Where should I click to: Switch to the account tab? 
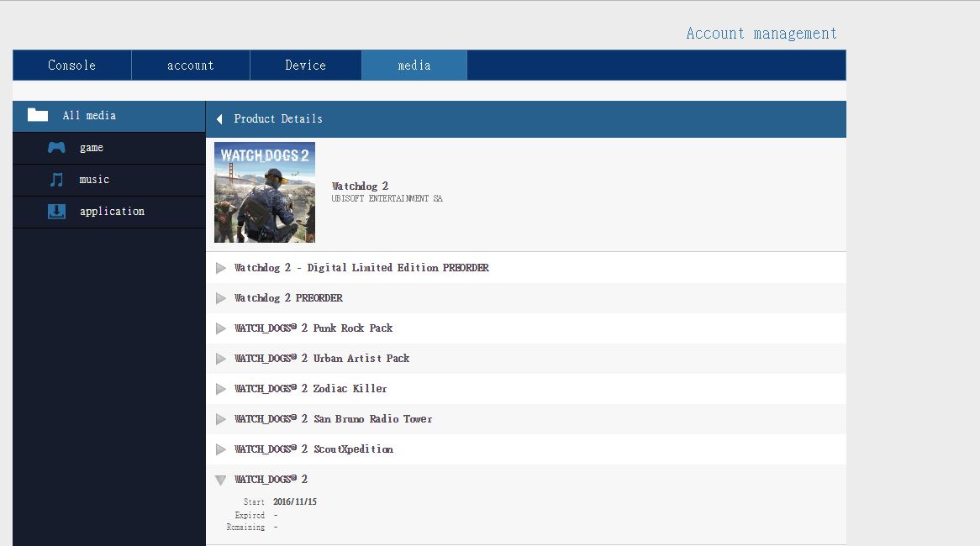coord(191,65)
